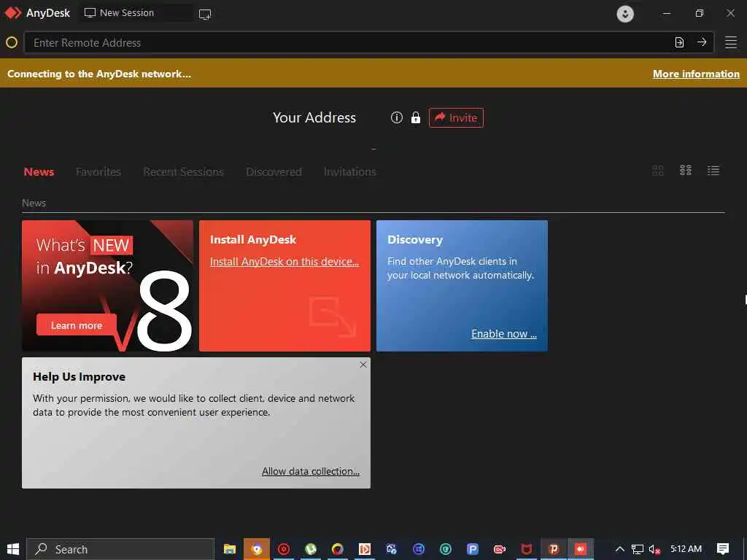Image resolution: width=747 pixels, height=560 pixels.
Task: Click Learn more on What's New card
Action: point(76,325)
